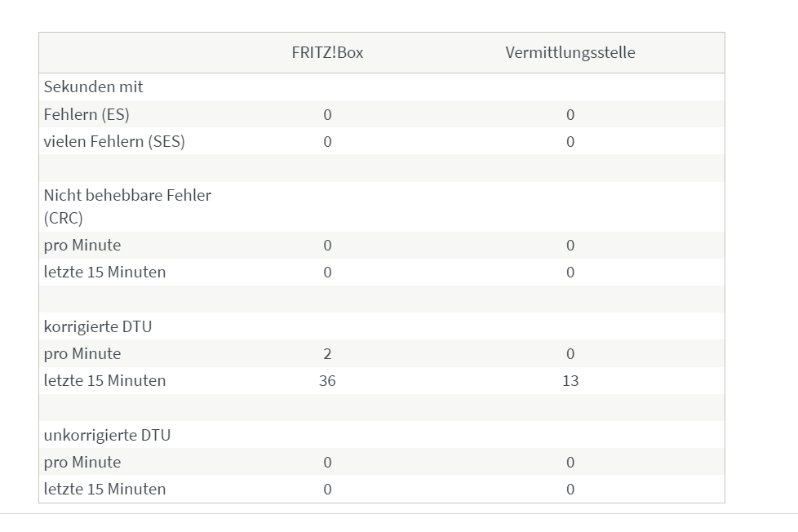
Task: Click the vielen Fehlern (SES) label
Action: 114,141
